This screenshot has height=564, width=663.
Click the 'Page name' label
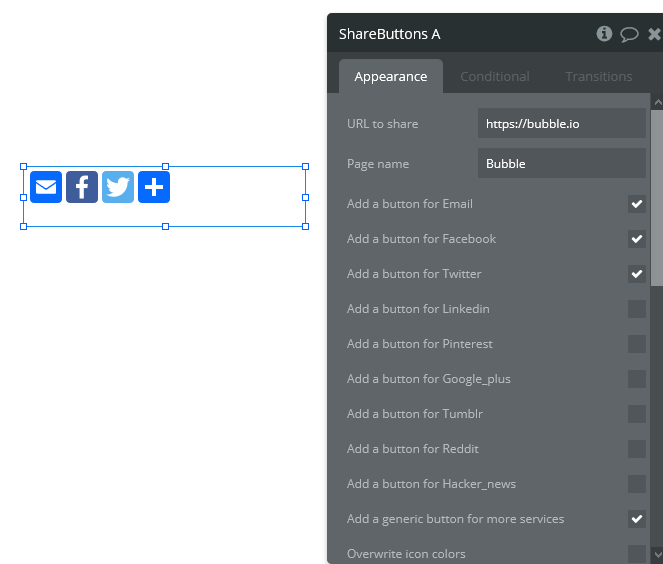point(378,164)
